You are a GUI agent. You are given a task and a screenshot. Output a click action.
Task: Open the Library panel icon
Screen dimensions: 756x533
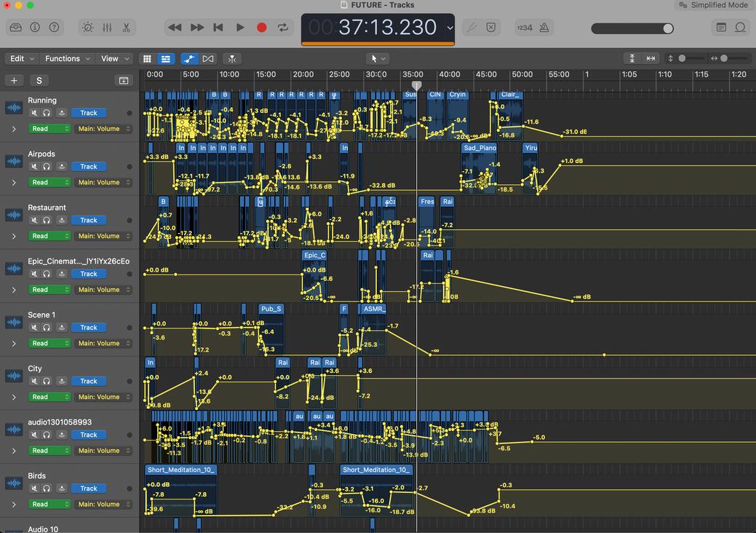(x=15, y=28)
